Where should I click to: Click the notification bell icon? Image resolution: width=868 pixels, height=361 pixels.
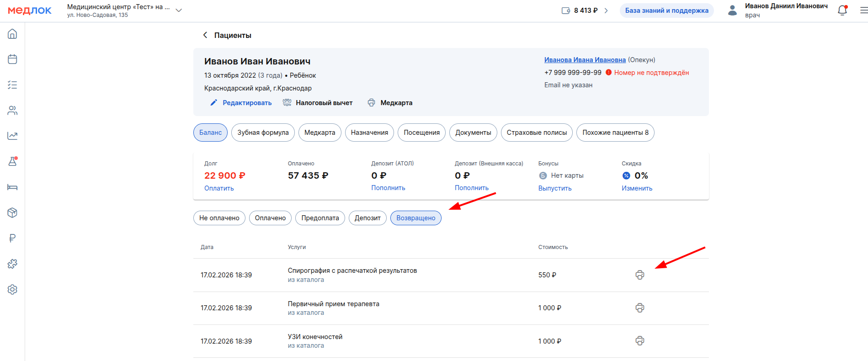(842, 11)
